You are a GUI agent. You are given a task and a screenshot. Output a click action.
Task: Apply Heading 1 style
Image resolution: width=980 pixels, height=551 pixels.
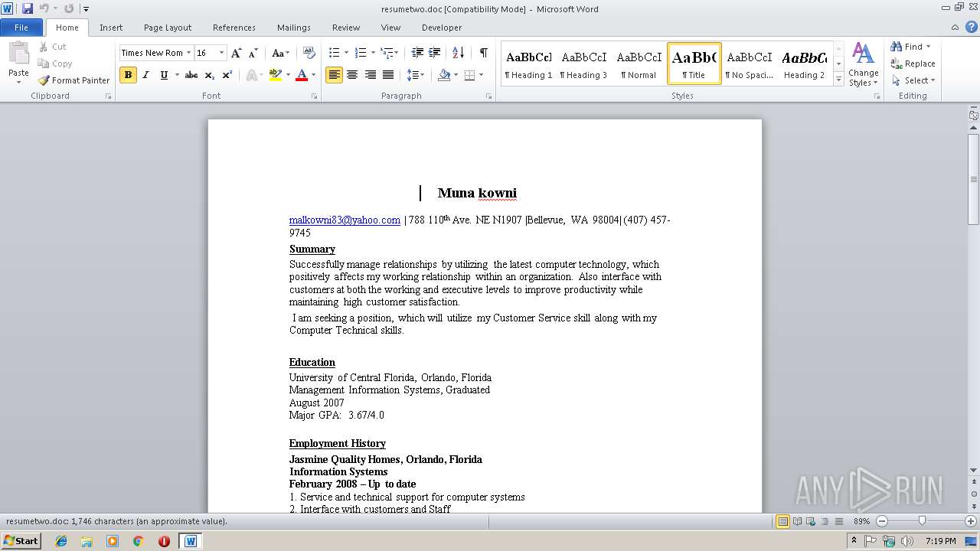[528, 64]
